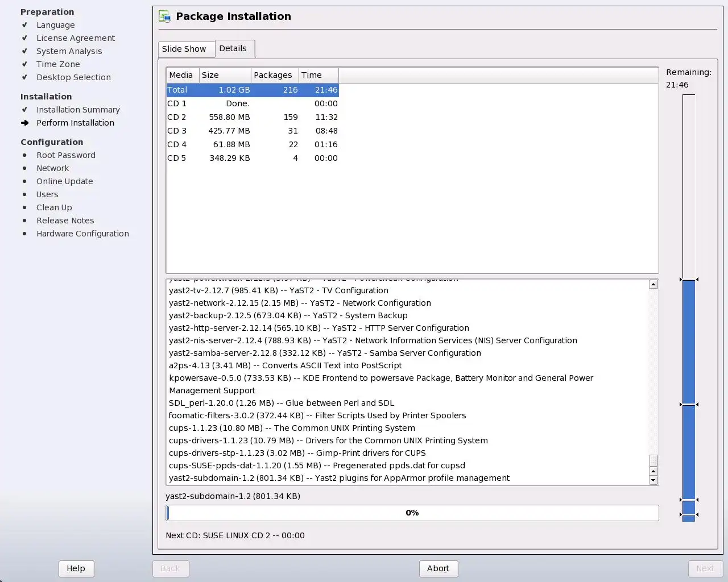Image resolution: width=728 pixels, height=582 pixels.
Task: Click the up arrow of the package log scrollbar
Action: click(x=653, y=284)
